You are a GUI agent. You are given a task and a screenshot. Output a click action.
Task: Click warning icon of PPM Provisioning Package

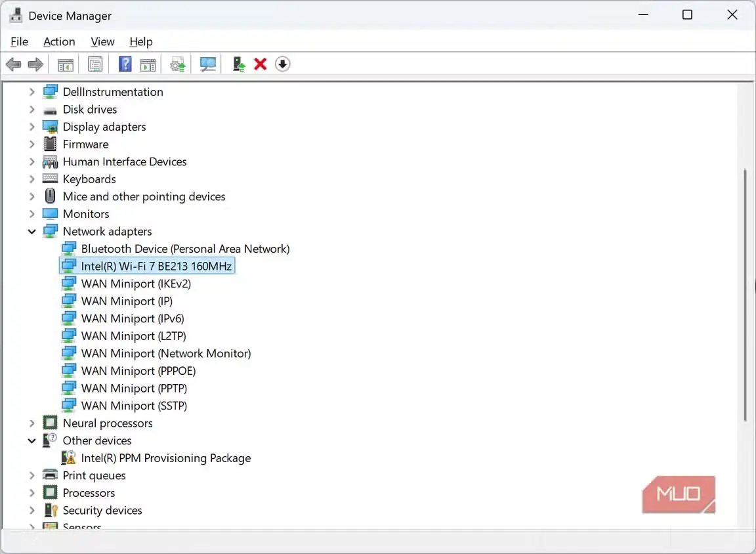tap(69, 458)
